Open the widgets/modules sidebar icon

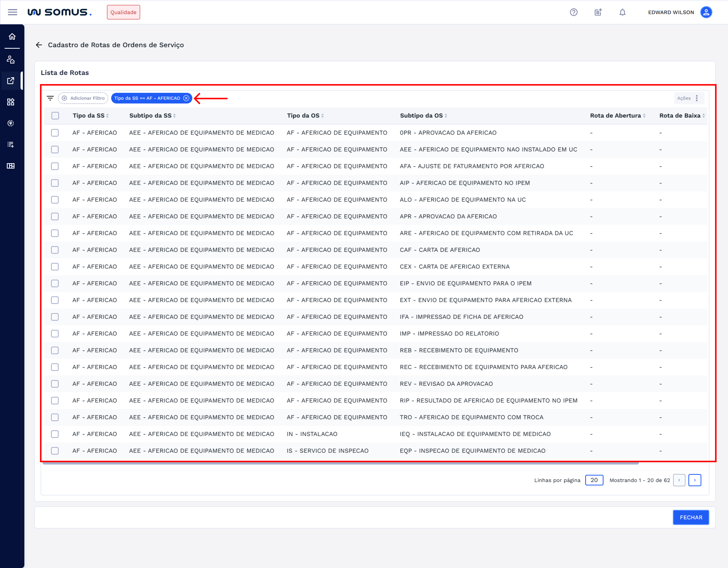[x=11, y=102]
